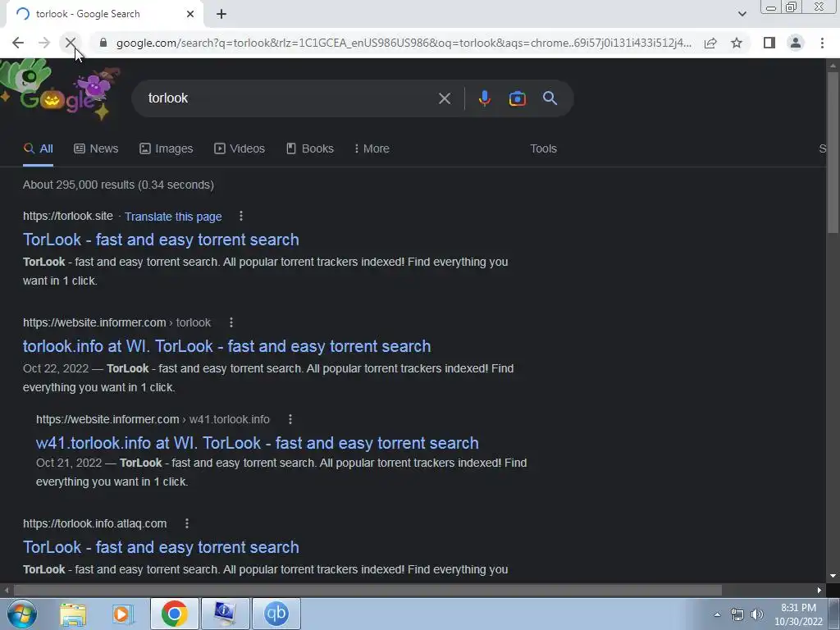Switch to the Books tab

pyautogui.click(x=309, y=149)
